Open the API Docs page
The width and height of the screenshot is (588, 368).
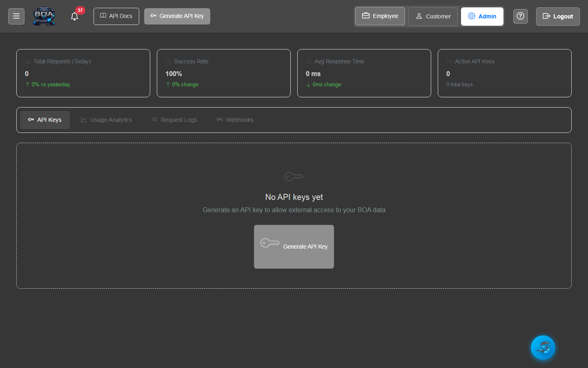pyautogui.click(x=116, y=16)
